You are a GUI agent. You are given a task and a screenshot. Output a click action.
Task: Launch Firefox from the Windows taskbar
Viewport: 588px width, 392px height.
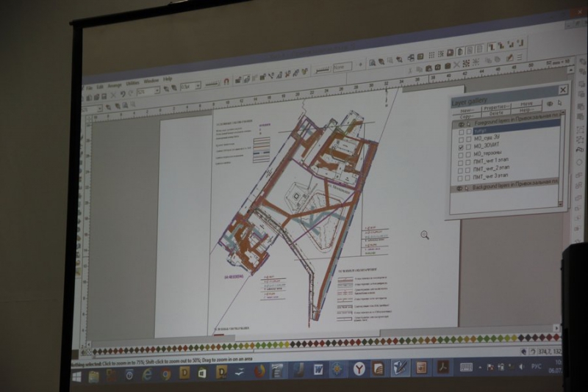coord(259,371)
